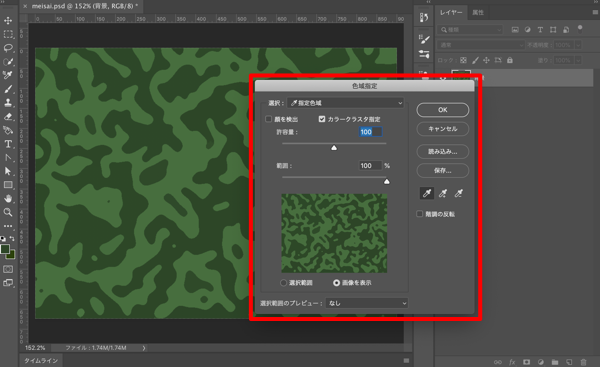Open the Layers panel menu
The height and width of the screenshot is (367, 600).
point(595,13)
